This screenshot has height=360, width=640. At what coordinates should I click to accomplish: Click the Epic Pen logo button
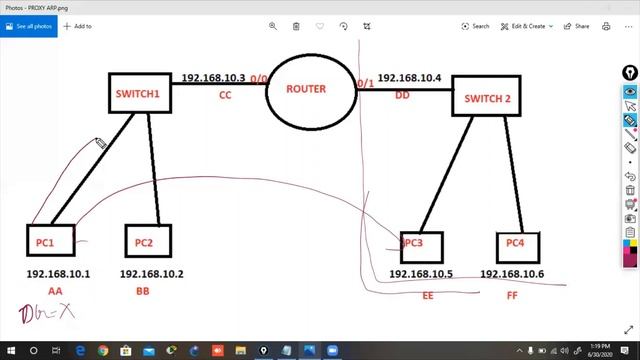point(630,73)
